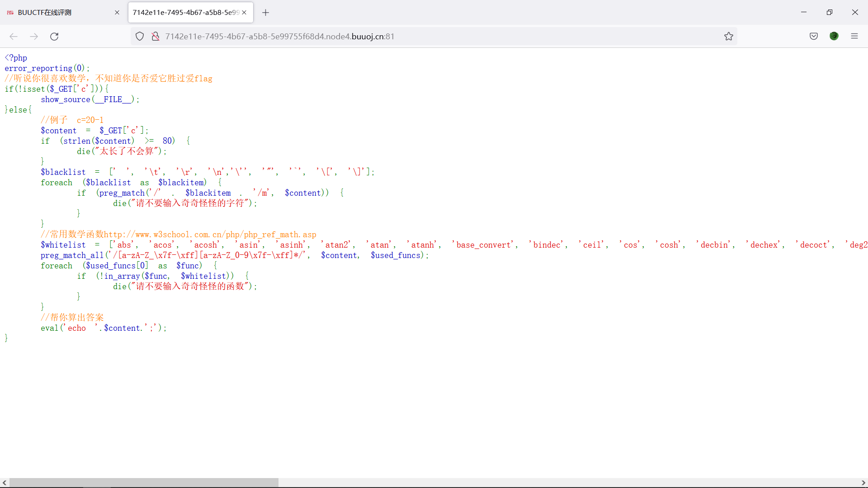The width and height of the screenshot is (868, 488).
Task: Open the insecure connection lock icon
Action: tap(156, 37)
